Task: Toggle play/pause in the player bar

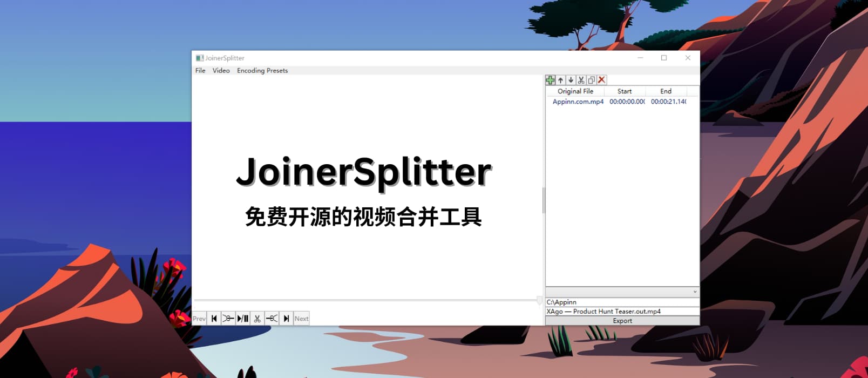Action: (243, 319)
